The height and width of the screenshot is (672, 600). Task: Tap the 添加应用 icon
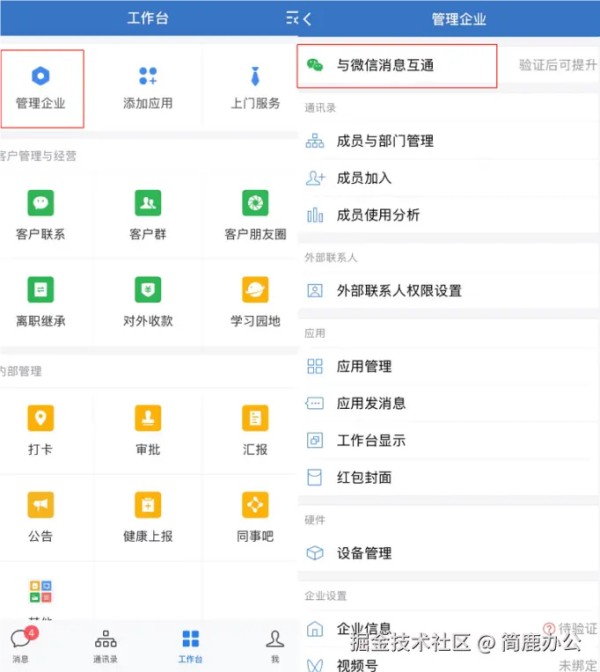point(148,77)
